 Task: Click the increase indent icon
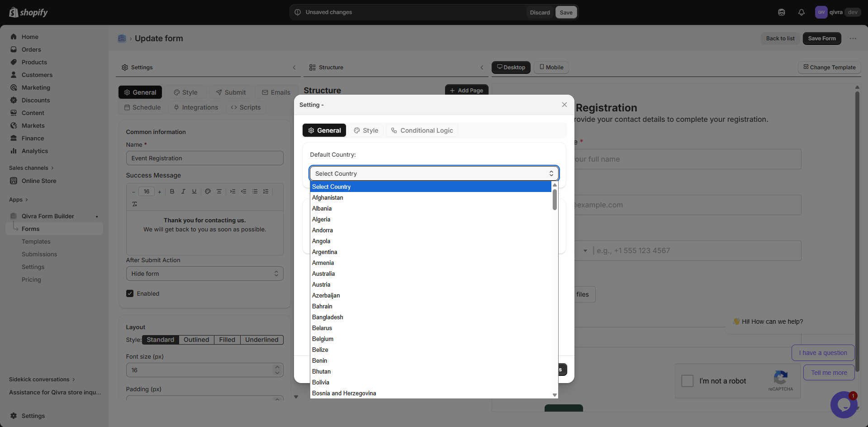point(232,192)
